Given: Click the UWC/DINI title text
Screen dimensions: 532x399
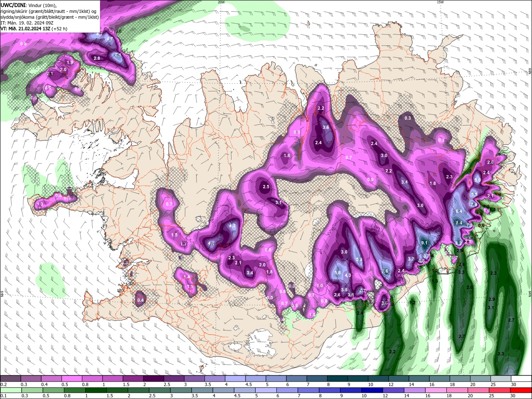Looking at the screenshot, I should pos(12,5).
